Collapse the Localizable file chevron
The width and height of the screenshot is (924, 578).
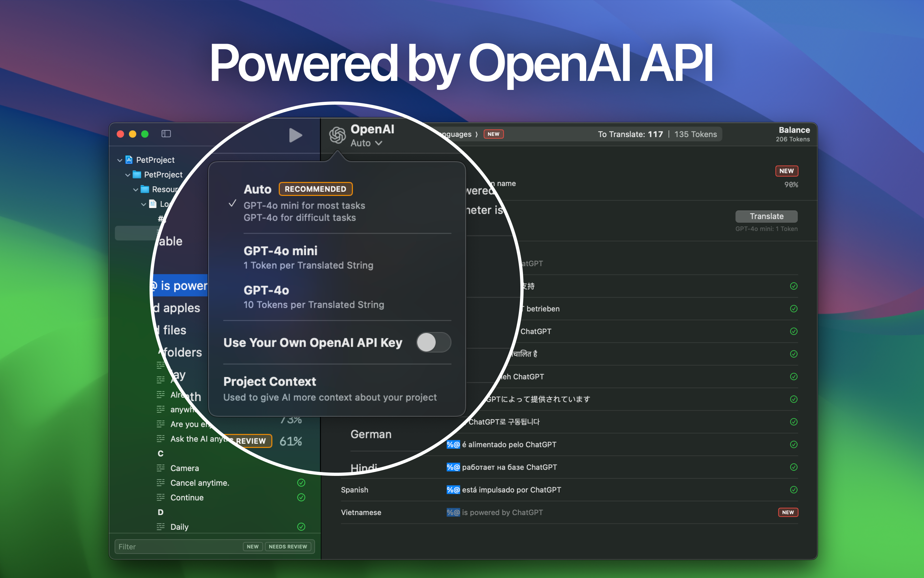pos(143,204)
